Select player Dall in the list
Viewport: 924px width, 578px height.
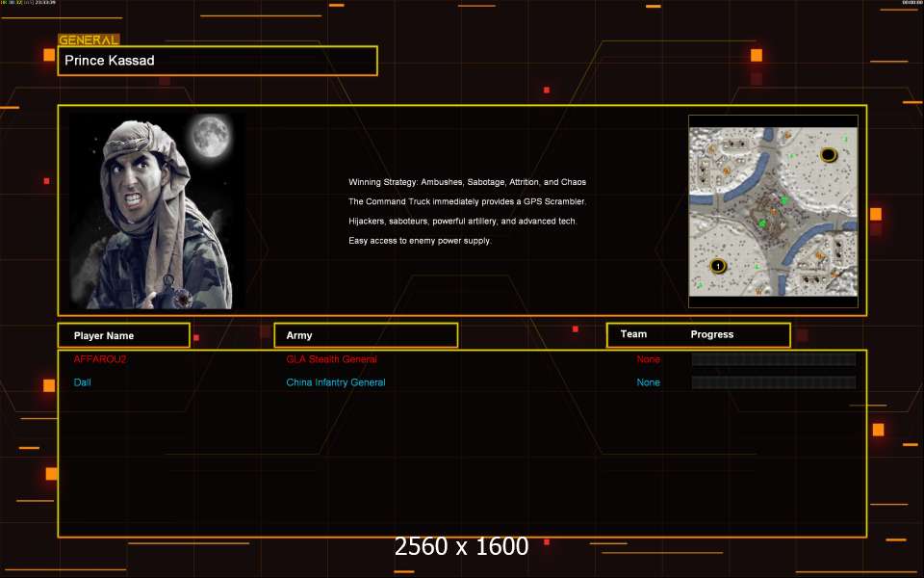(83, 382)
